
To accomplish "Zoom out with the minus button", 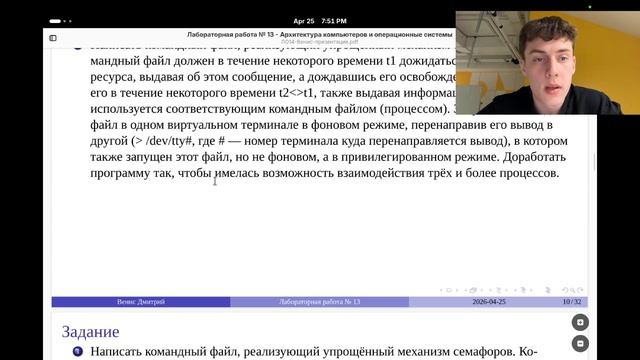I will click(x=580, y=344).
